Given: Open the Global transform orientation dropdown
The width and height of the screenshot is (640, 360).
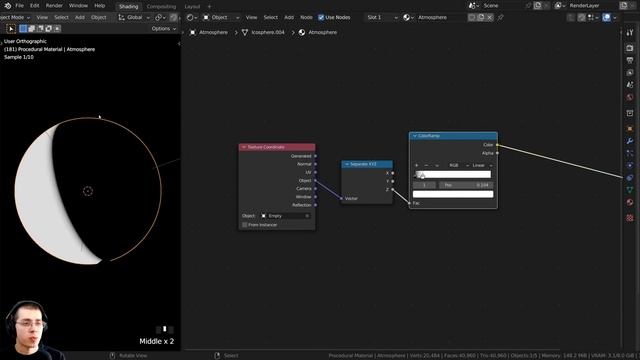Looking at the screenshot, I should (134, 18).
